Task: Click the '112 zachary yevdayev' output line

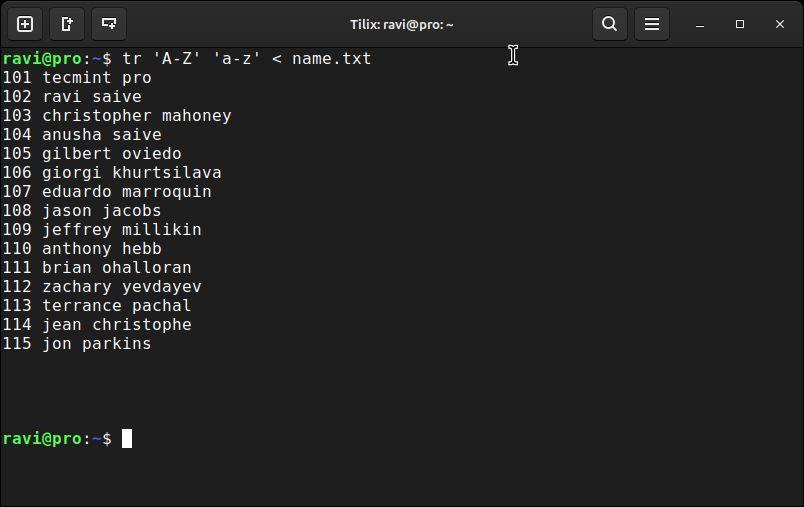Action: [x=102, y=287]
